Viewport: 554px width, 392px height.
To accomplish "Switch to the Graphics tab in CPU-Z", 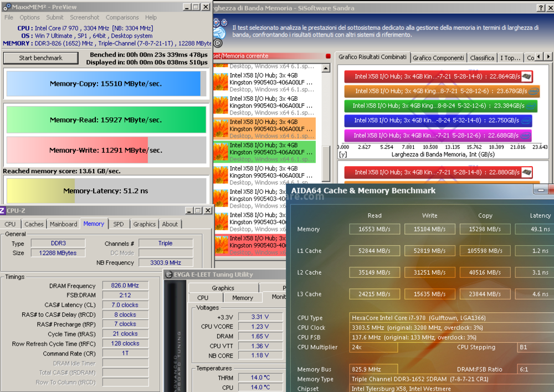I will (145, 224).
